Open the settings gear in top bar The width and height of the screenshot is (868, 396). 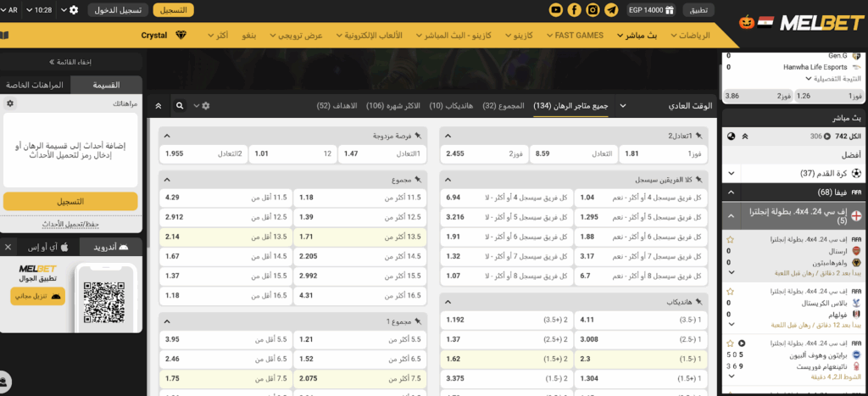[x=74, y=10]
